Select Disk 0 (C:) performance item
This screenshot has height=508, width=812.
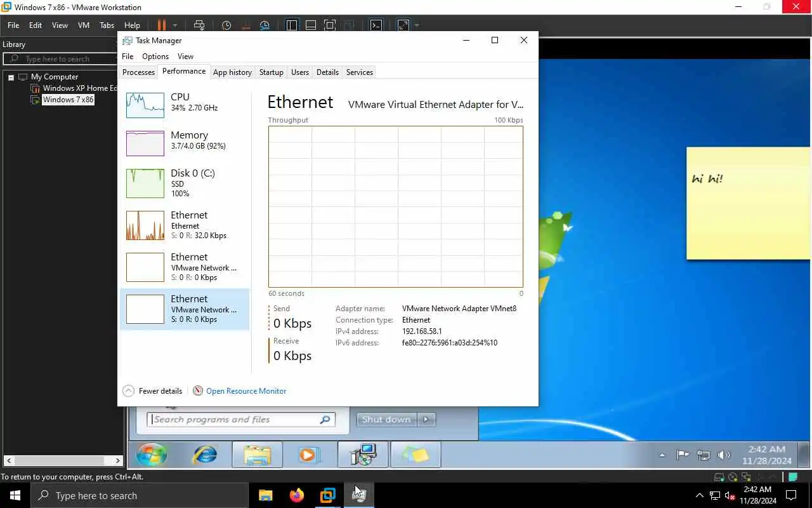pos(185,183)
